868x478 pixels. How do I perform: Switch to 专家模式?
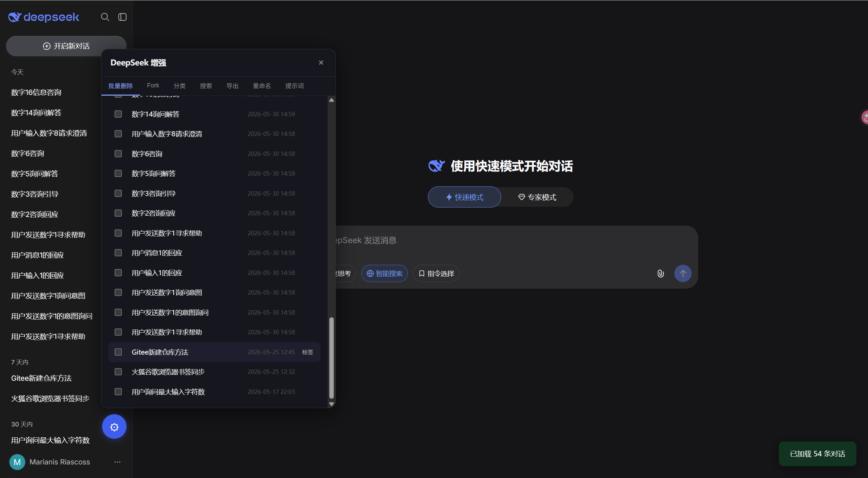tap(537, 197)
